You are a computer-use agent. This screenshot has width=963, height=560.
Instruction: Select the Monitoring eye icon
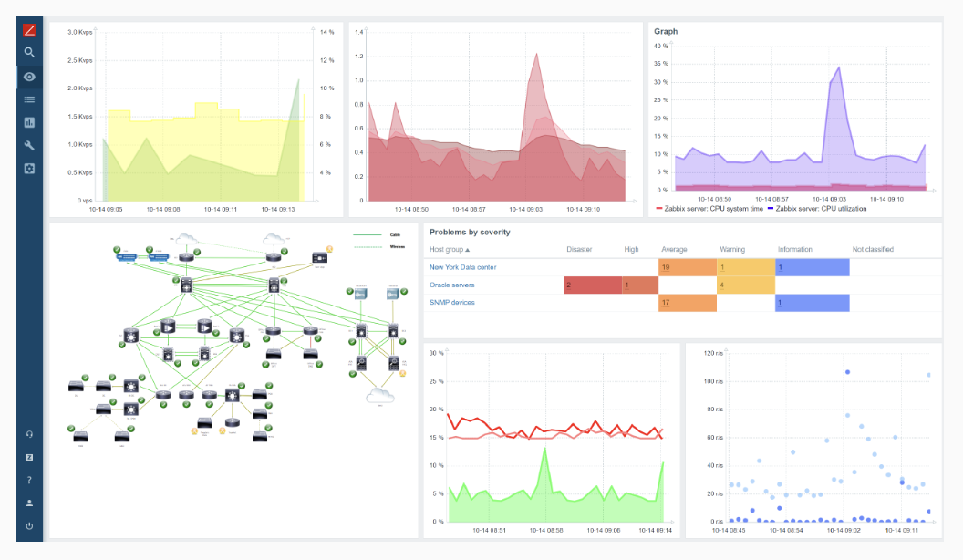29,77
